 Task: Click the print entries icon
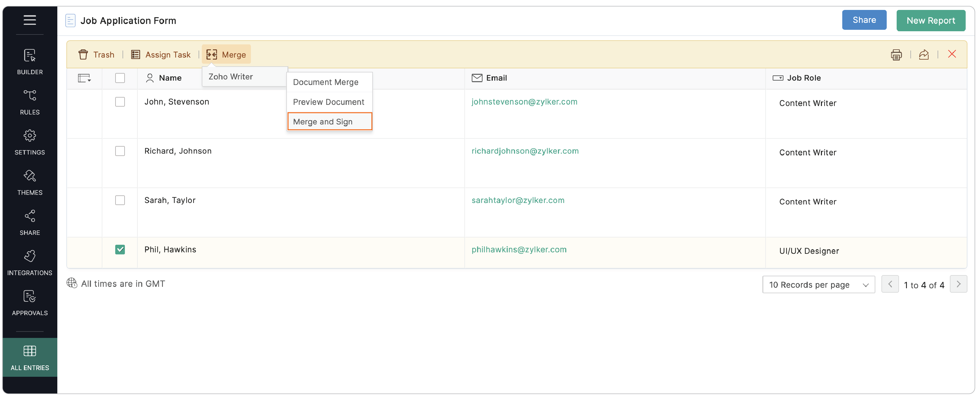tap(897, 54)
